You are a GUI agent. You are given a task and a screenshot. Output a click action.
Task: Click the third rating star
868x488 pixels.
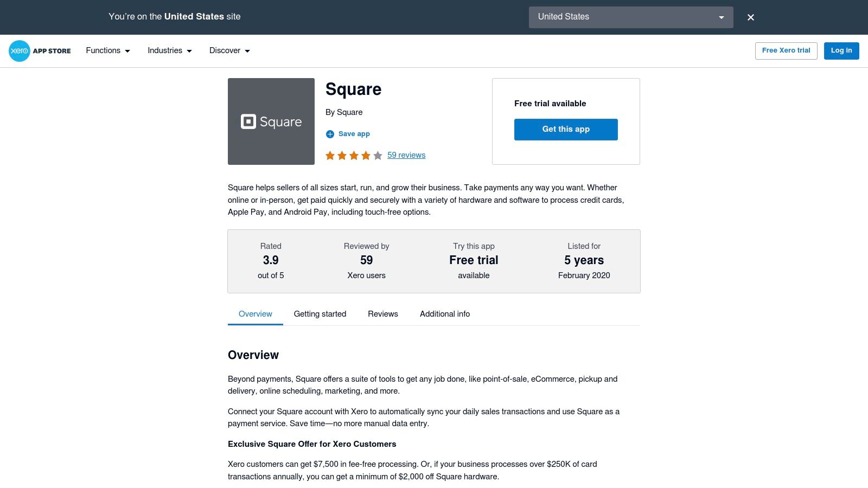[x=354, y=156]
